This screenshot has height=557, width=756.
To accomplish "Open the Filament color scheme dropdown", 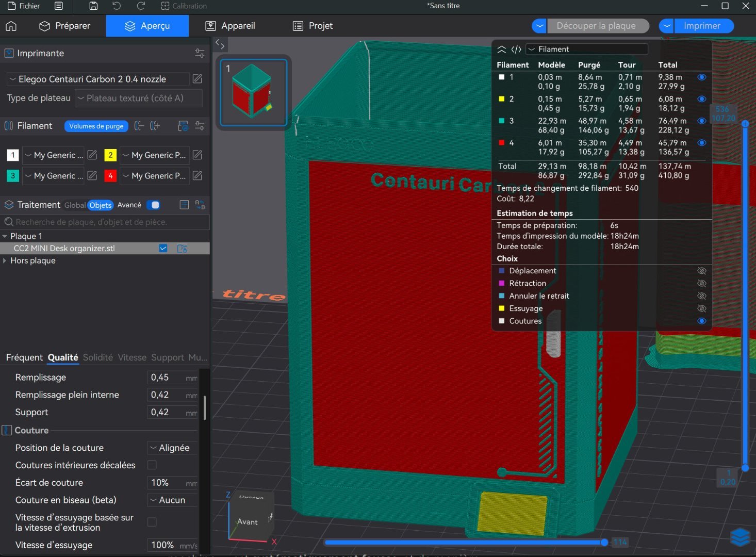I will coord(587,50).
